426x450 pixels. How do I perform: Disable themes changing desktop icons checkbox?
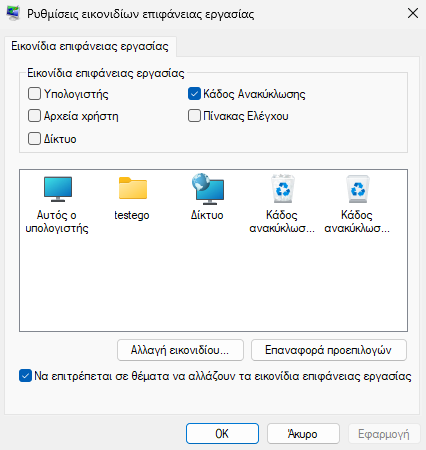click(25, 376)
